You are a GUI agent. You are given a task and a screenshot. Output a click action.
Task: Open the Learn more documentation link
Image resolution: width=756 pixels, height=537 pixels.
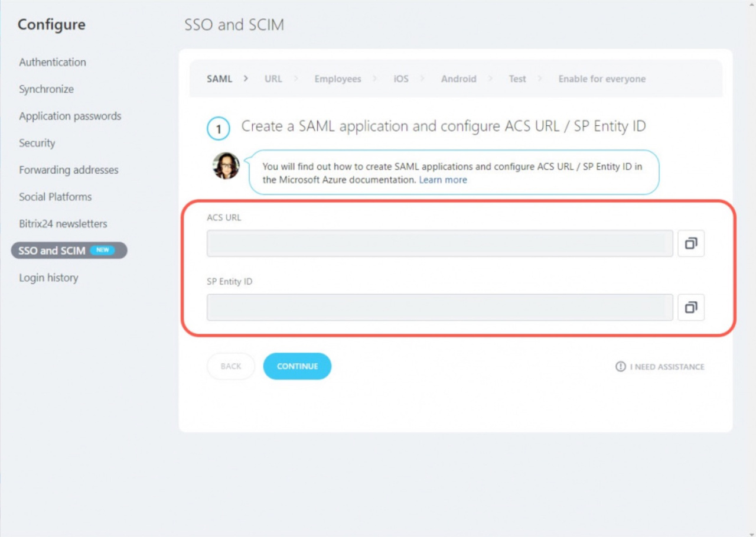pos(443,180)
